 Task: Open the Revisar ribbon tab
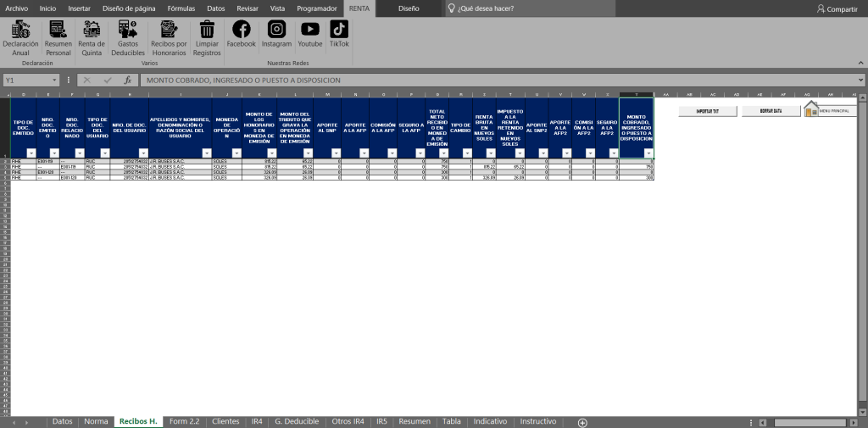pyautogui.click(x=248, y=8)
